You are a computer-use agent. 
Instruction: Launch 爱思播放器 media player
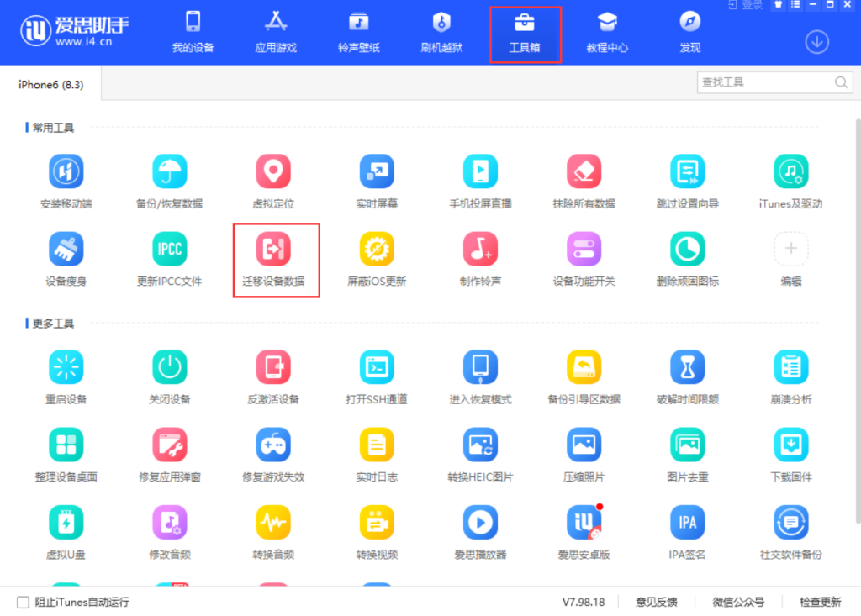point(480,529)
